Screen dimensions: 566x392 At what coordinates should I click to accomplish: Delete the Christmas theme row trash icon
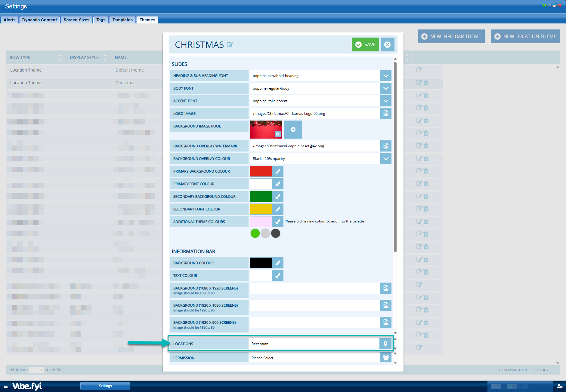[426, 83]
